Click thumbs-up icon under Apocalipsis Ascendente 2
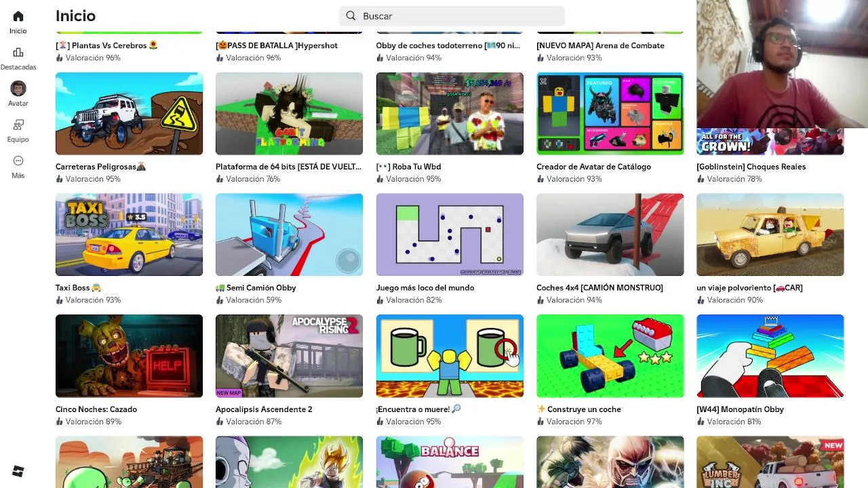This screenshot has width=868, height=488. coord(220,421)
